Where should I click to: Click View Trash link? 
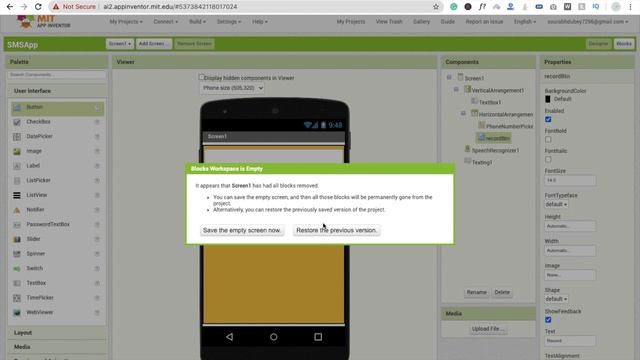(389, 22)
